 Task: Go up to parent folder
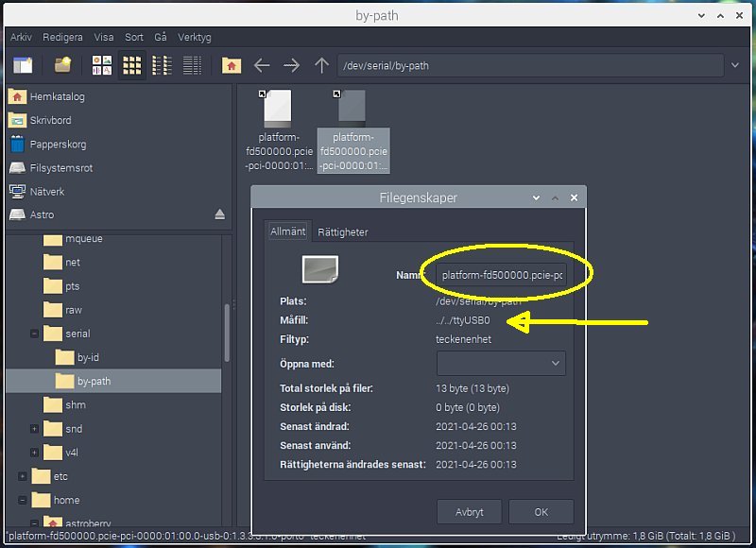pyautogui.click(x=321, y=65)
